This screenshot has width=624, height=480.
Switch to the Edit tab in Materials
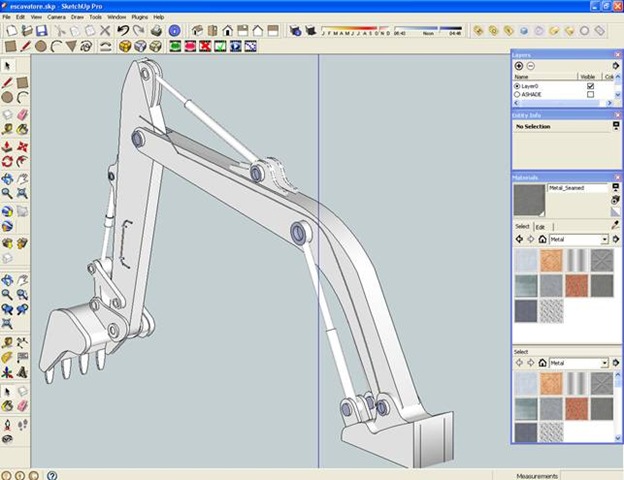541,227
